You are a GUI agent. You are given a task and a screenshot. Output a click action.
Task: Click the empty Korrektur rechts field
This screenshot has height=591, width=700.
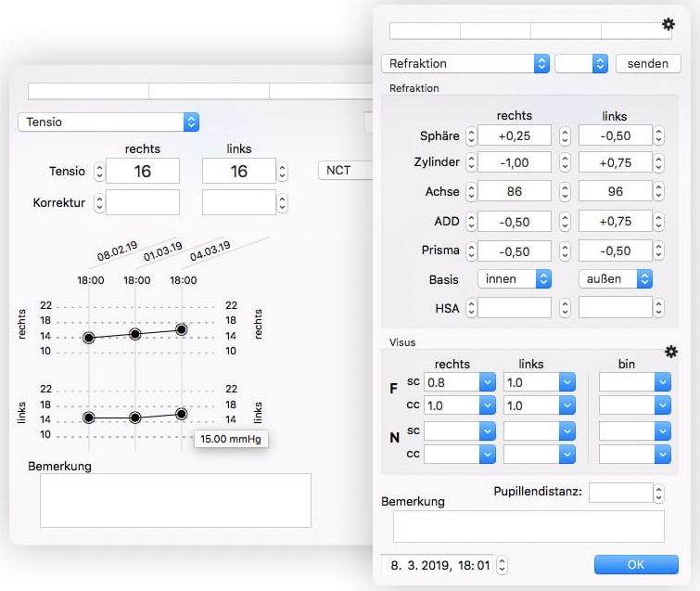click(143, 202)
